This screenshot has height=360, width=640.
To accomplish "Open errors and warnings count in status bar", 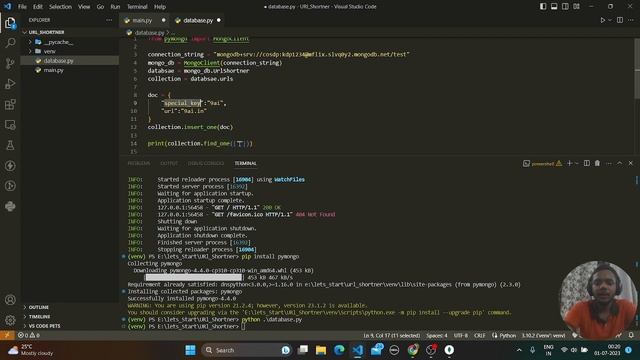I will (29, 335).
